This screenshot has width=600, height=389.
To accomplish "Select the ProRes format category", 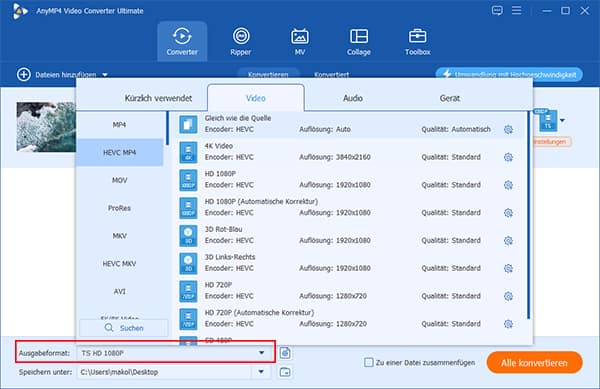I will pos(119,208).
